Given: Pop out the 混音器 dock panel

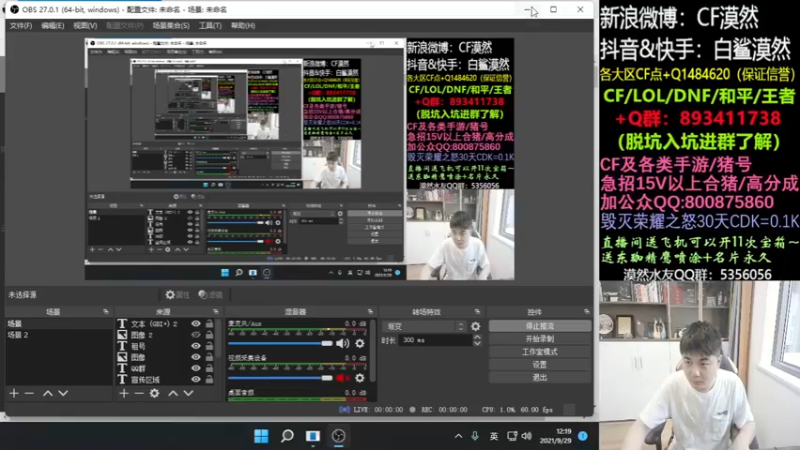Looking at the screenshot, I should pos(370,312).
